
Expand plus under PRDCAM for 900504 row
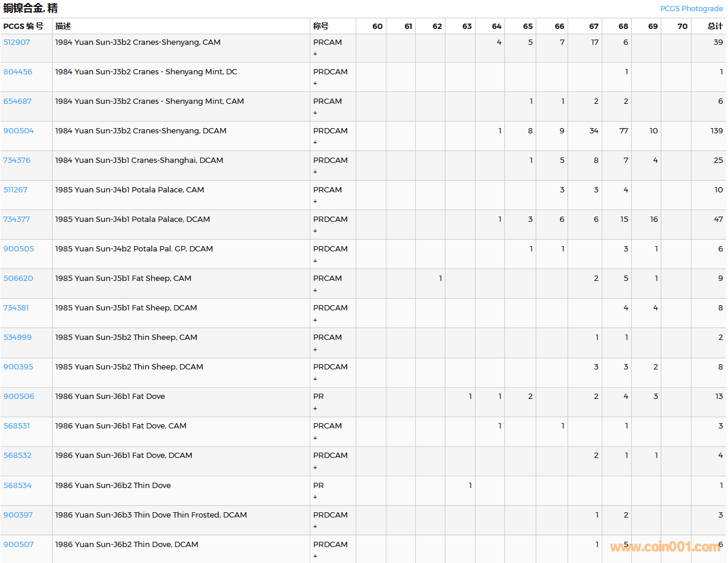pyautogui.click(x=315, y=143)
